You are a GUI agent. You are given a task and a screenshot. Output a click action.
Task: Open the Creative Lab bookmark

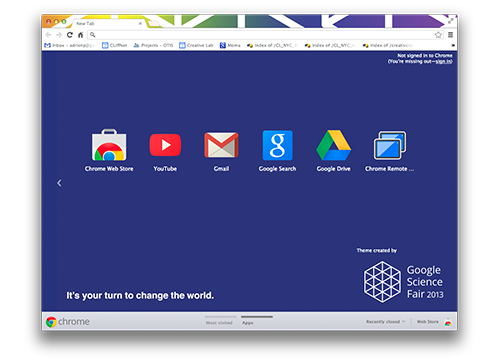point(196,45)
